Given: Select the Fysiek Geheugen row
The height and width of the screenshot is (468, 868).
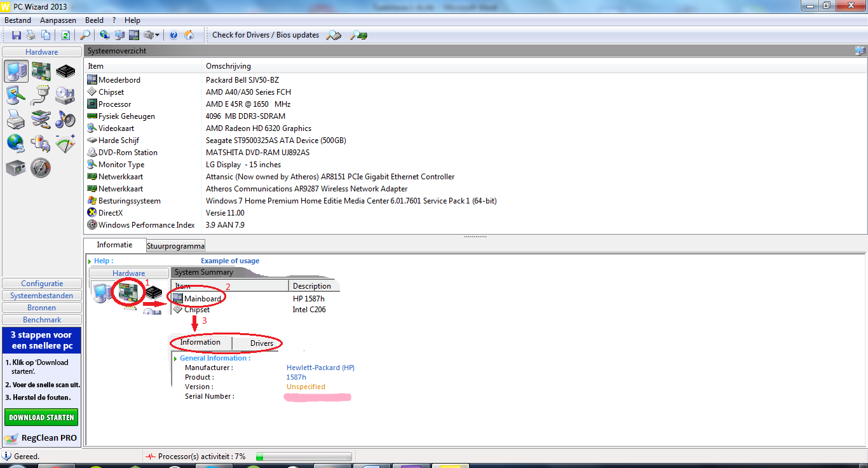Looking at the screenshot, I should click(475, 116).
